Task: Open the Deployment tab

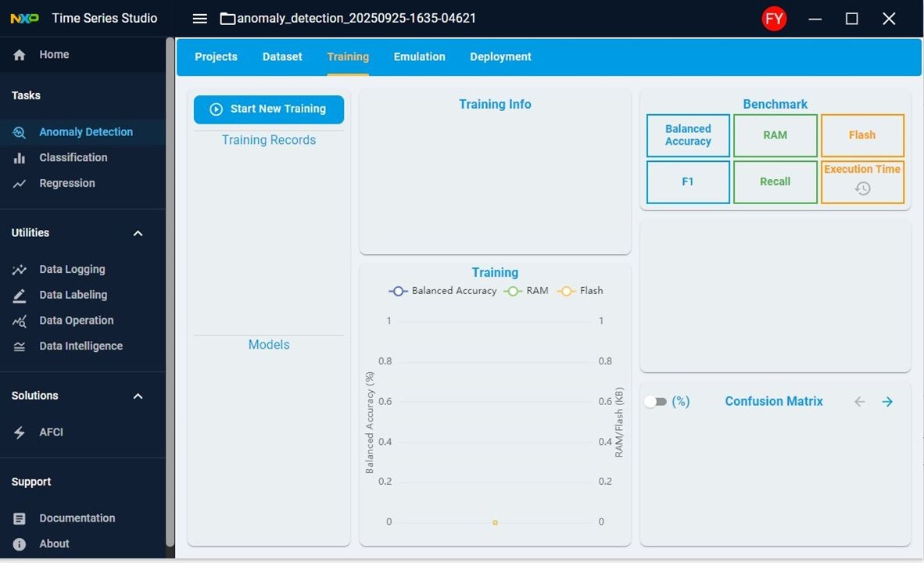Action: (500, 56)
